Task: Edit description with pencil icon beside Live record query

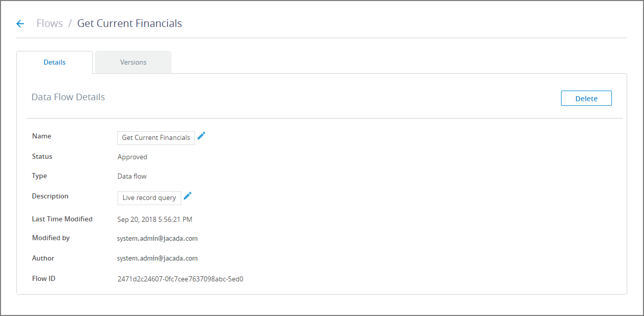Action: (188, 196)
